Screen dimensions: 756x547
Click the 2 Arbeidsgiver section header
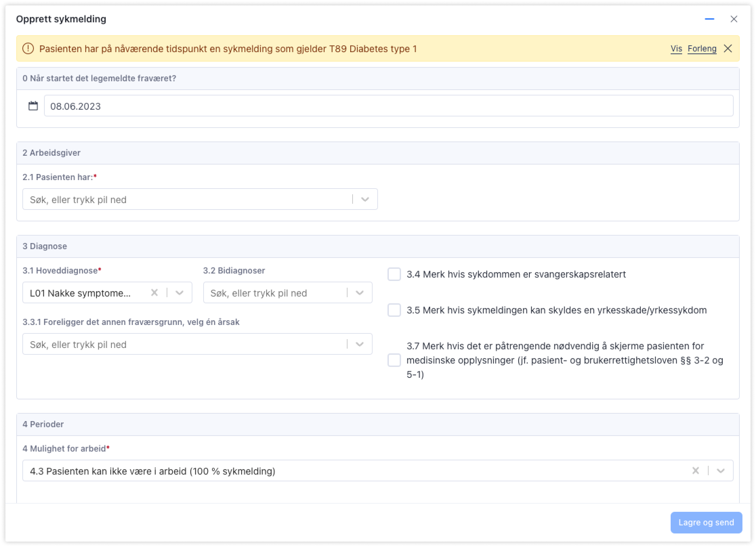tap(378, 153)
